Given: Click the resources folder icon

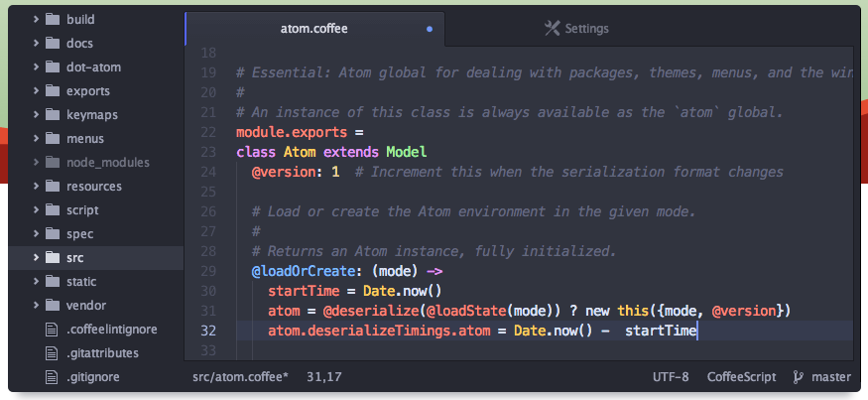Looking at the screenshot, I should click(x=52, y=187).
